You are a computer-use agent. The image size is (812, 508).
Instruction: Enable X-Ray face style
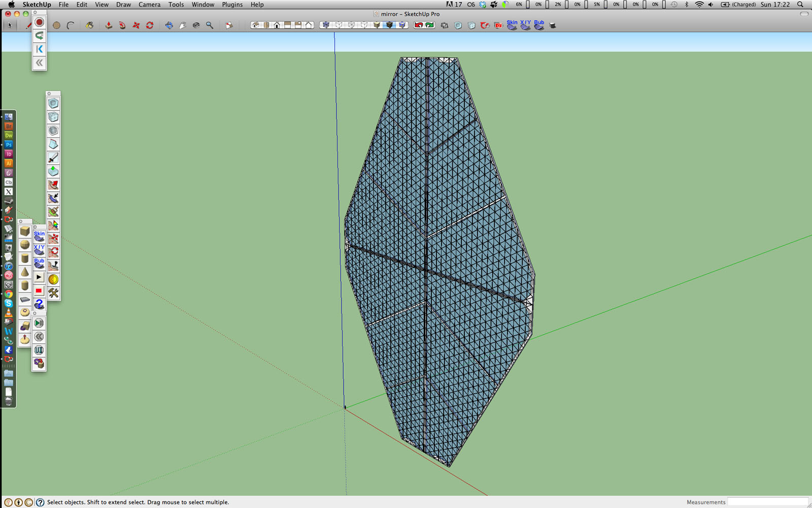(326, 25)
